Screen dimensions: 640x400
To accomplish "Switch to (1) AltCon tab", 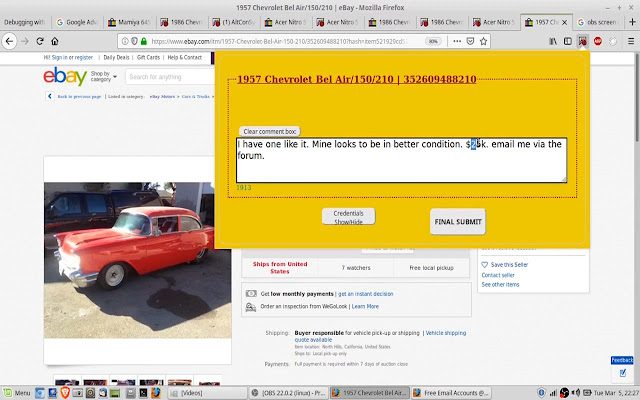I will (234, 22).
